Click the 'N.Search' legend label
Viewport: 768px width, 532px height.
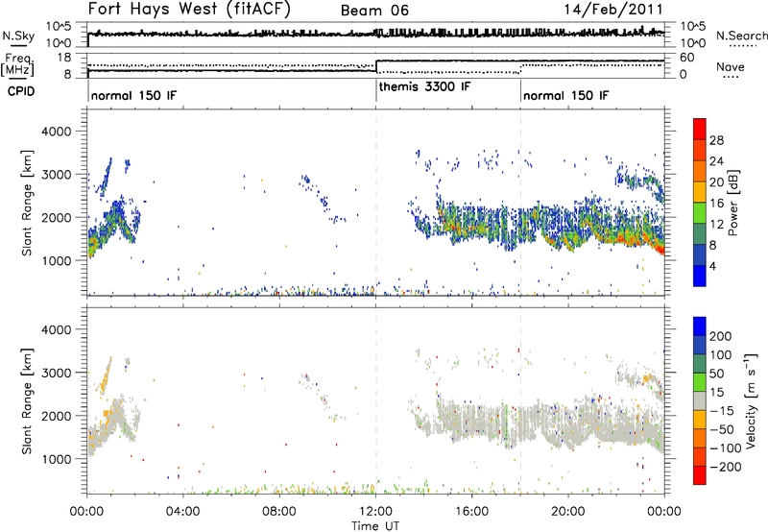[741, 36]
